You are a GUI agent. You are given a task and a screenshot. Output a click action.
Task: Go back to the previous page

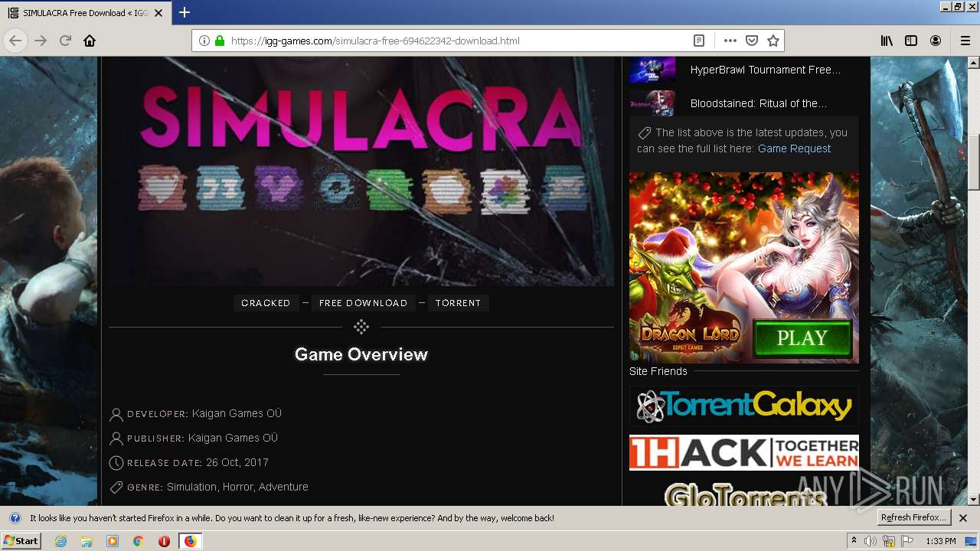point(15,41)
